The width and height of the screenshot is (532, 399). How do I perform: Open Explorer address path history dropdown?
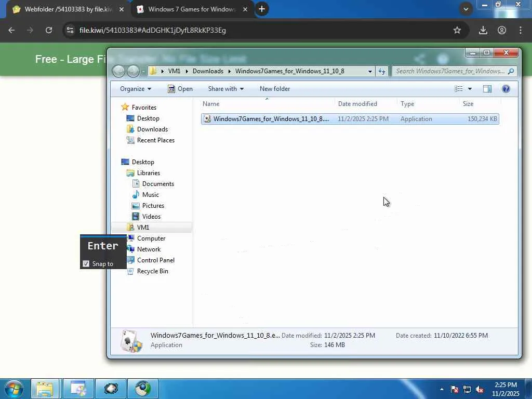click(370, 71)
